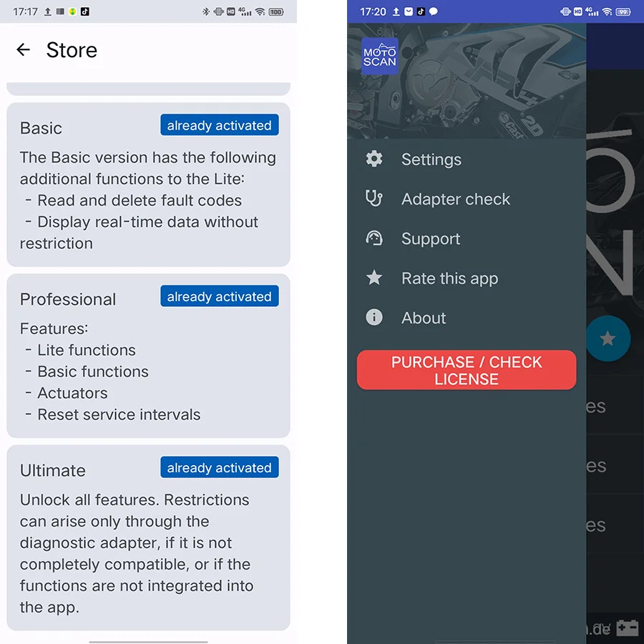
Task: Click the Rate this app star icon
Action: [374, 278]
